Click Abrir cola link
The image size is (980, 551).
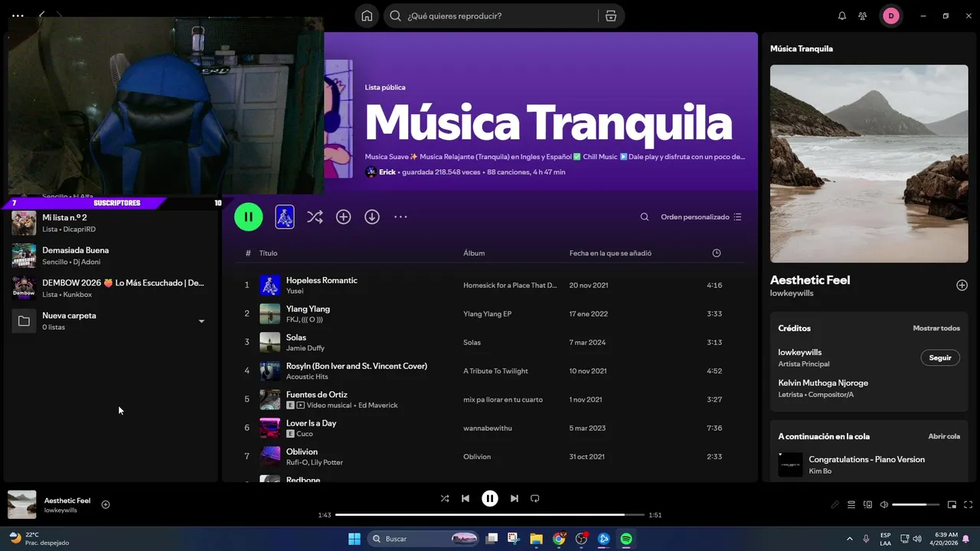[944, 436]
